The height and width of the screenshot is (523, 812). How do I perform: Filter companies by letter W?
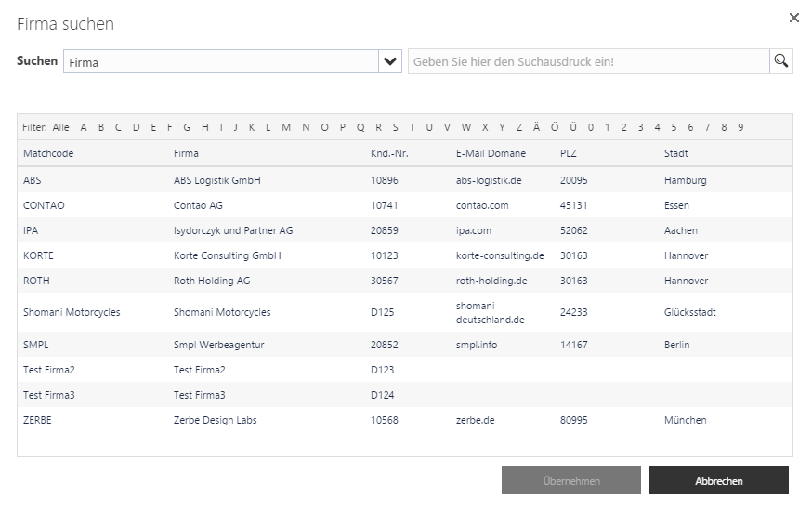[x=466, y=127]
